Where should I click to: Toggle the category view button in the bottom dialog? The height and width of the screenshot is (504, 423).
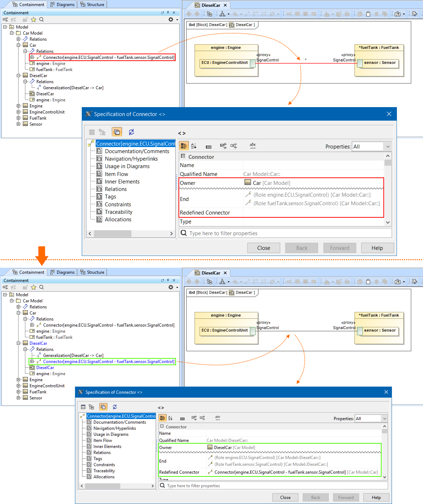click(x=163, y=418)
